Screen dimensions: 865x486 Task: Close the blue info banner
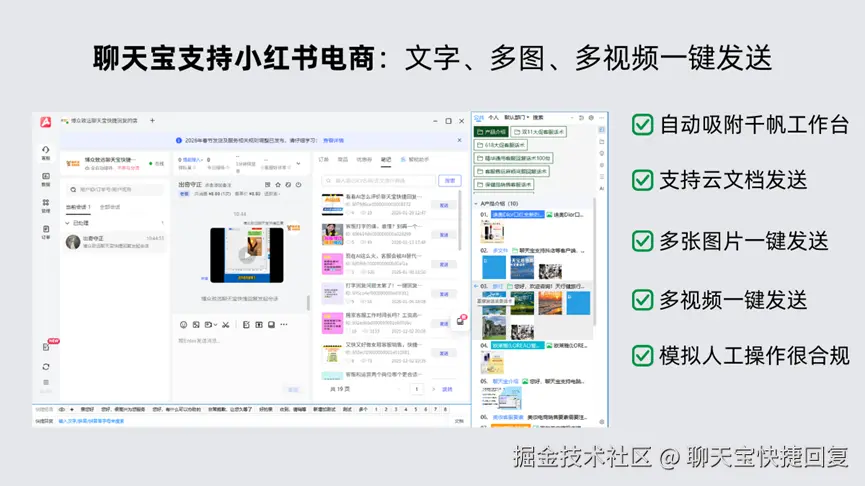(x=460, y=140)
